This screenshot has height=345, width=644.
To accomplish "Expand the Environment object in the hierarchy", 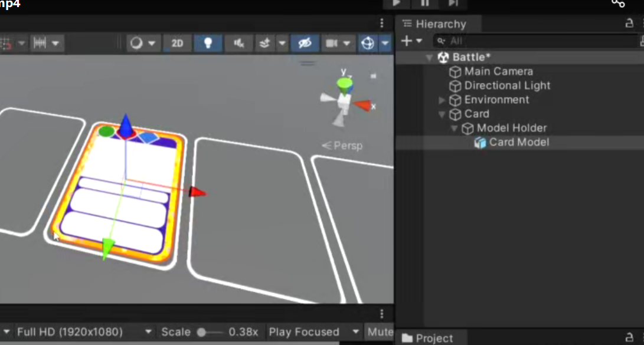I will click(x=442, y=100).
